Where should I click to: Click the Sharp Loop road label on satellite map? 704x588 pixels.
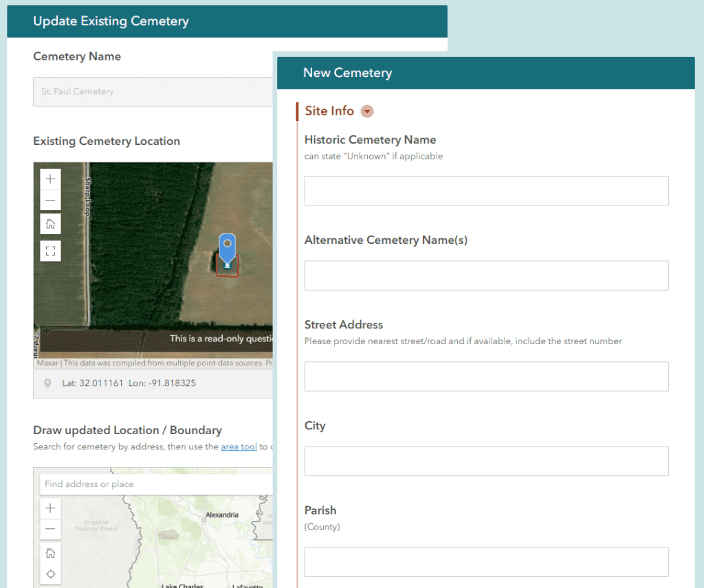tap(88, 196)
